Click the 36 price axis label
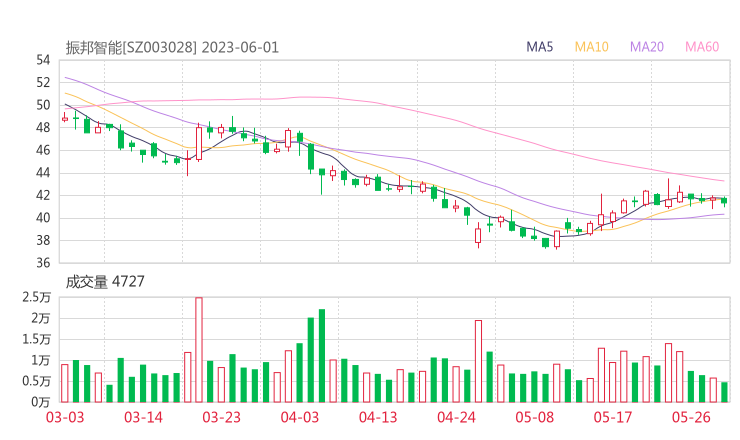The height and width of the screenshot is (440, 740). [43, 262]
